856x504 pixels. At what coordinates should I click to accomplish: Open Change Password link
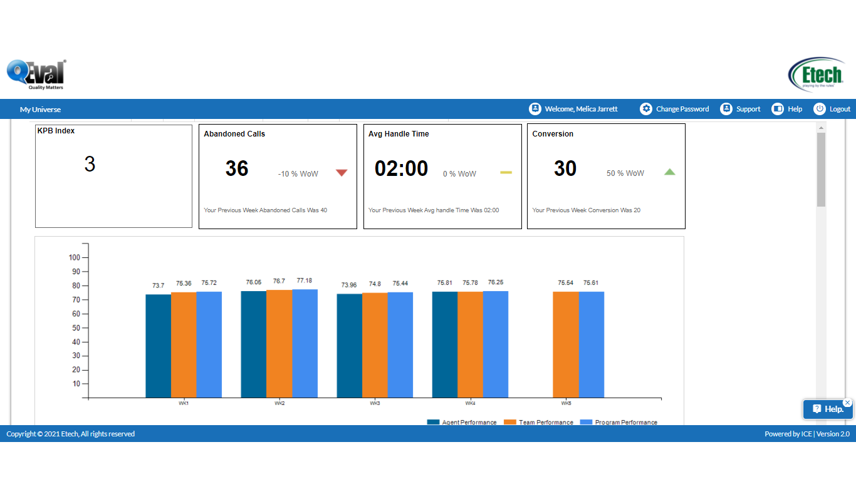click(682, 109)
